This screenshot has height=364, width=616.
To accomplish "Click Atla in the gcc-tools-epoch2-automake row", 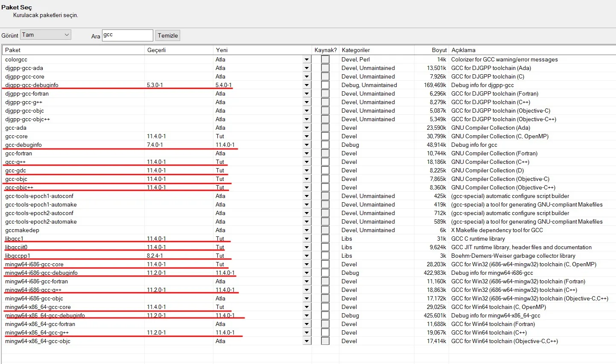I will click(x=220, y=221).
